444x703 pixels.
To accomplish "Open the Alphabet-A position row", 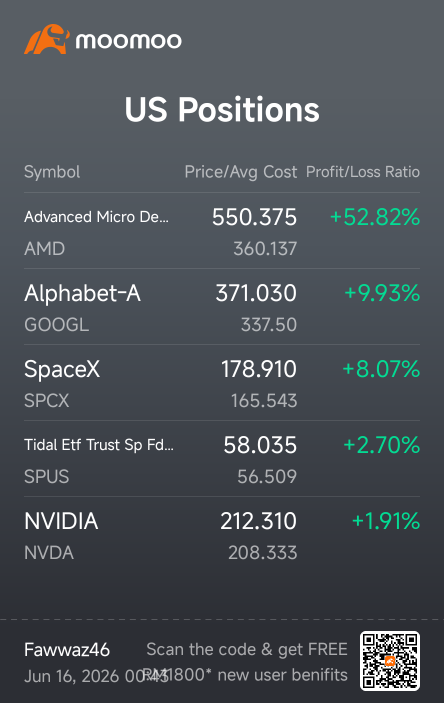I will 222,307.
